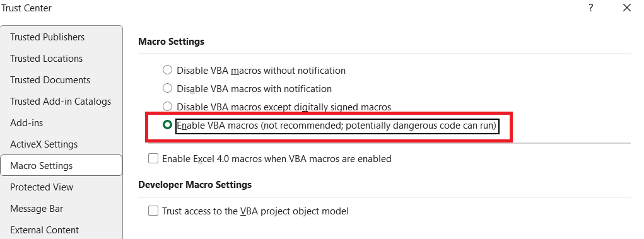
Task: Show Protected View settings
Action: pos(61,187)
